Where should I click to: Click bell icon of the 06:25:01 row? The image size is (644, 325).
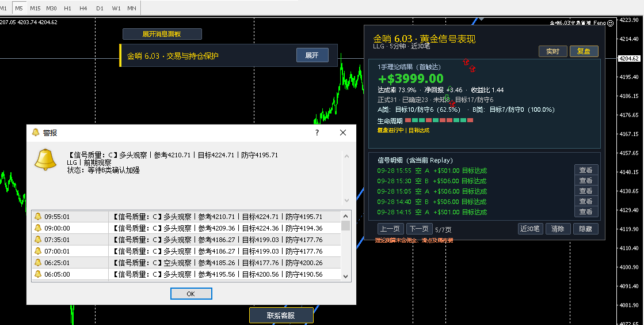[38, 262]
